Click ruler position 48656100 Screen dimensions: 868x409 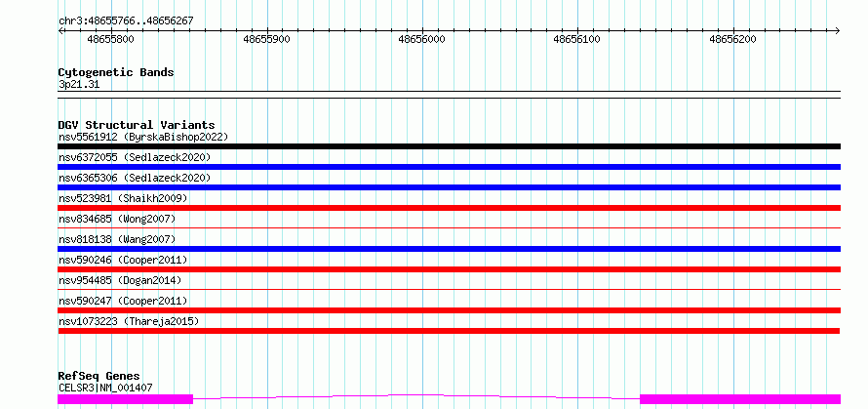576,39
